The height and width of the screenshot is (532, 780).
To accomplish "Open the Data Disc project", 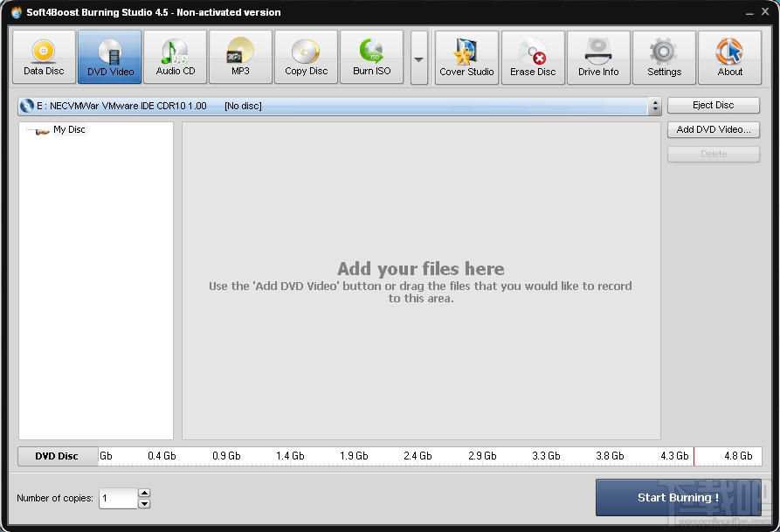I will 44,57.
